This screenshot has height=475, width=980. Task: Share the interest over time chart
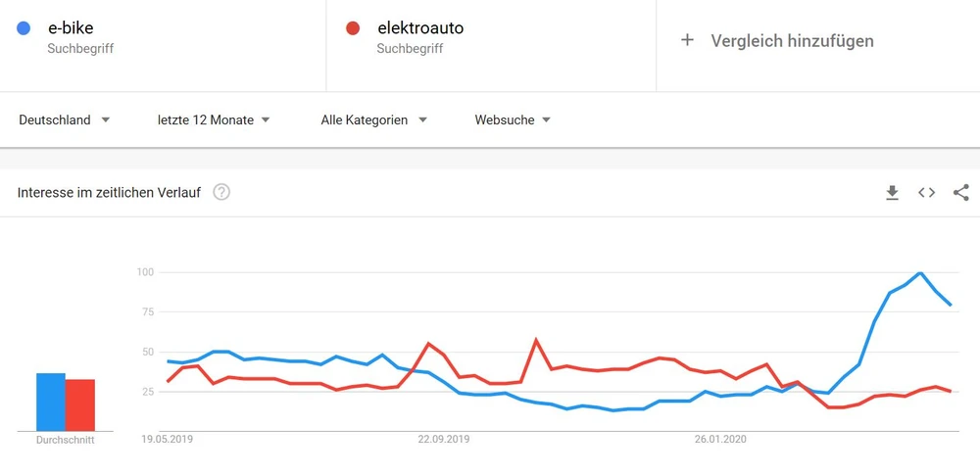tap(960, 193)
